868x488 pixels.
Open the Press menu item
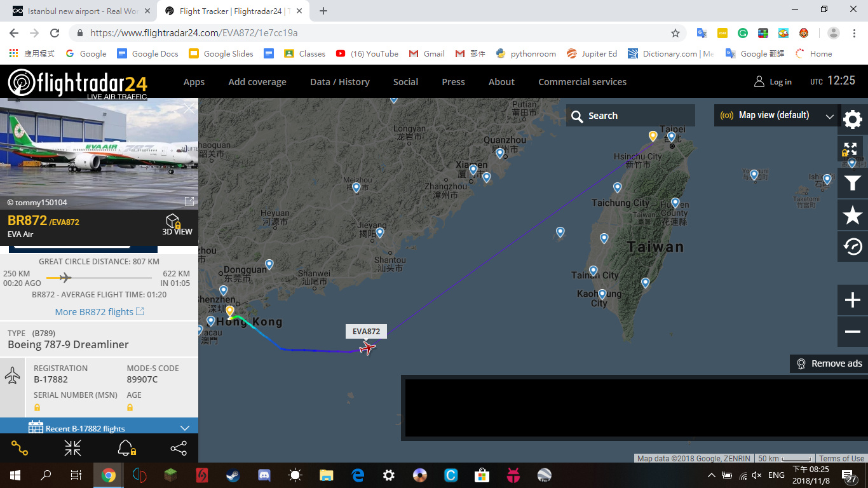(x=453, y=82)
